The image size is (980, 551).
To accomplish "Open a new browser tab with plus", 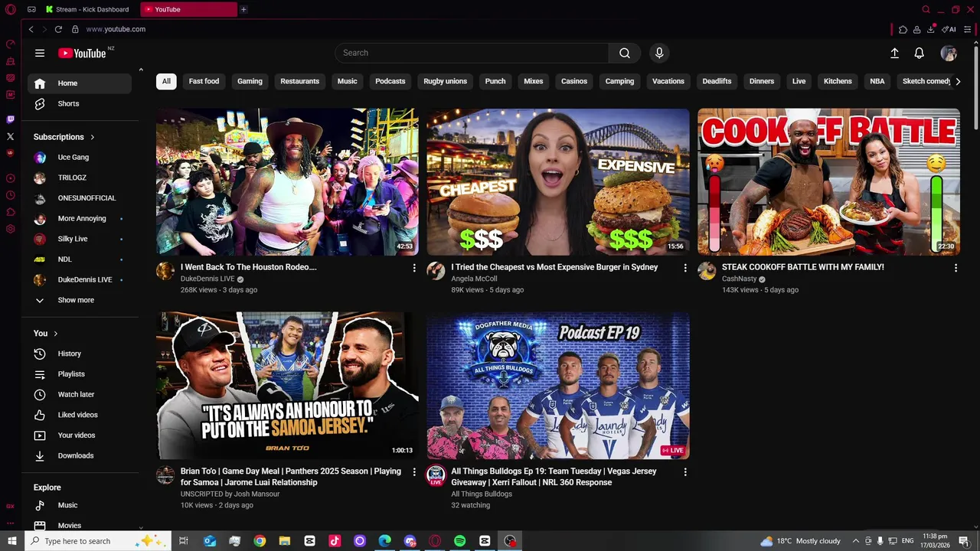I will pyautogui.click(x=243, y=9).
